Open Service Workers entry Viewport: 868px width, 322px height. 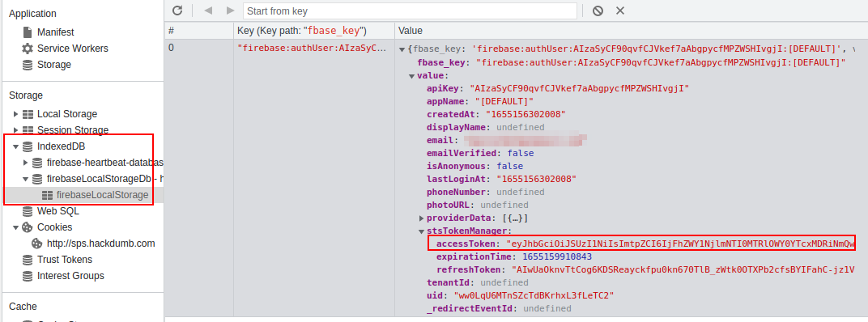[73, 48]
